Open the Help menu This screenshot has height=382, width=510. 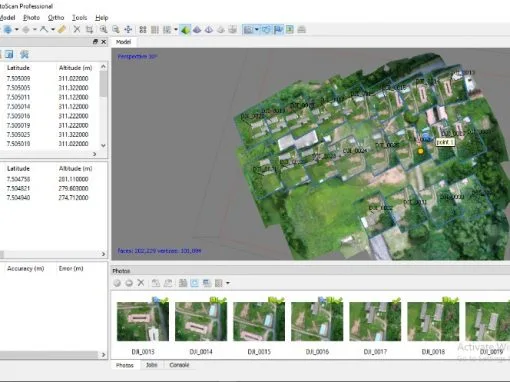[102, 18]
